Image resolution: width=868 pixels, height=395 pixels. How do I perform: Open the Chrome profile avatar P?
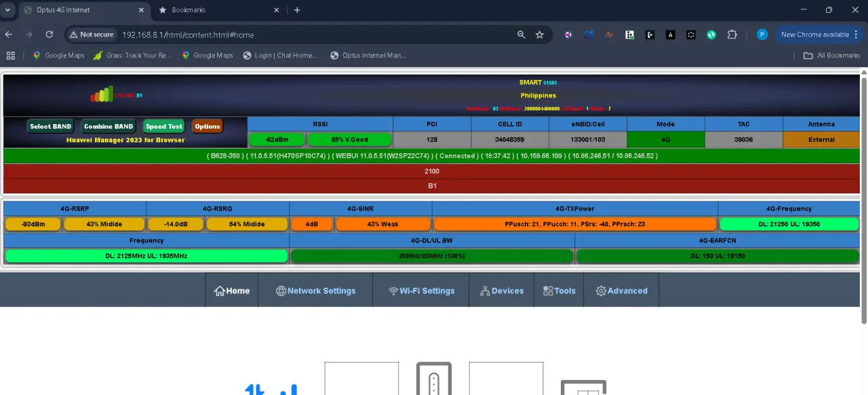coord(762,35)
